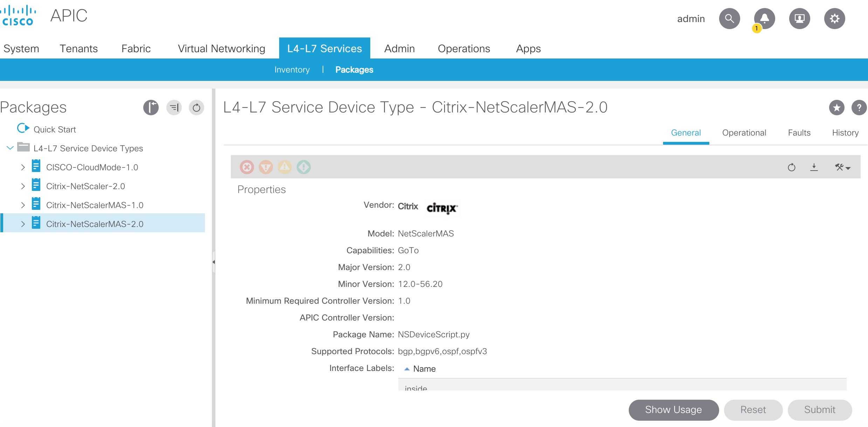Expand the CISCO-CloudMode-1.0 node
The image size is (868, 427).
[x=23, y=167]
